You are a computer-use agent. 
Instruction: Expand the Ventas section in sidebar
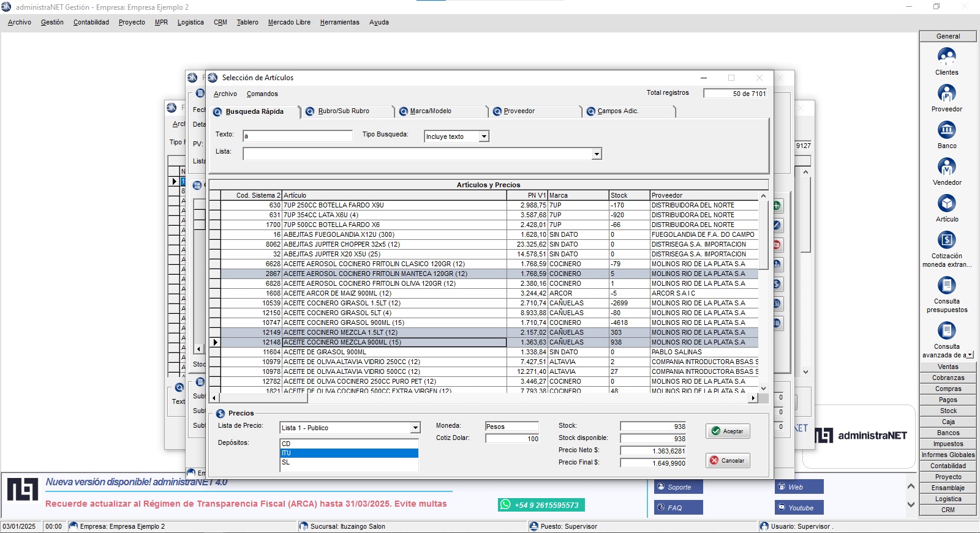point(948,367)
